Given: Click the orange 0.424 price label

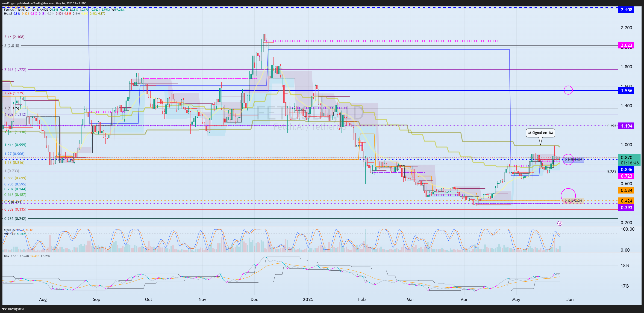Looking at the screenshot, I should (626, 201).
